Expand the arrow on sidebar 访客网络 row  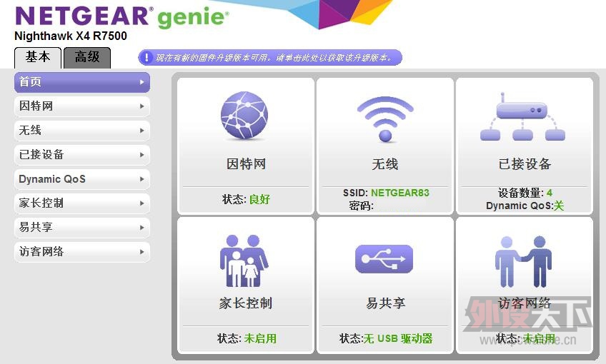(141, 252)
